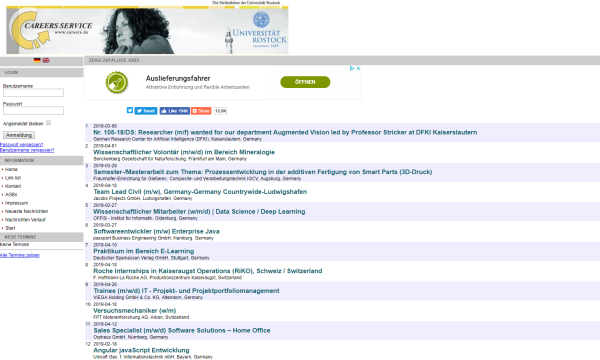Click the LOGIN section header

41,72
